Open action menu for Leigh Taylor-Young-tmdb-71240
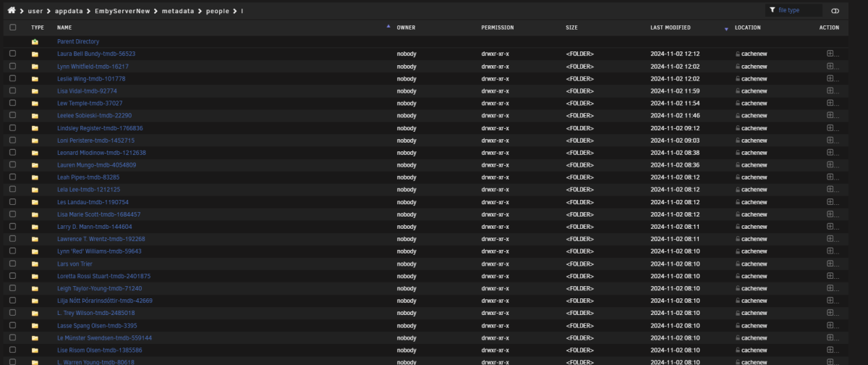Viewport: 868px width, 365px height. (830, 288)
